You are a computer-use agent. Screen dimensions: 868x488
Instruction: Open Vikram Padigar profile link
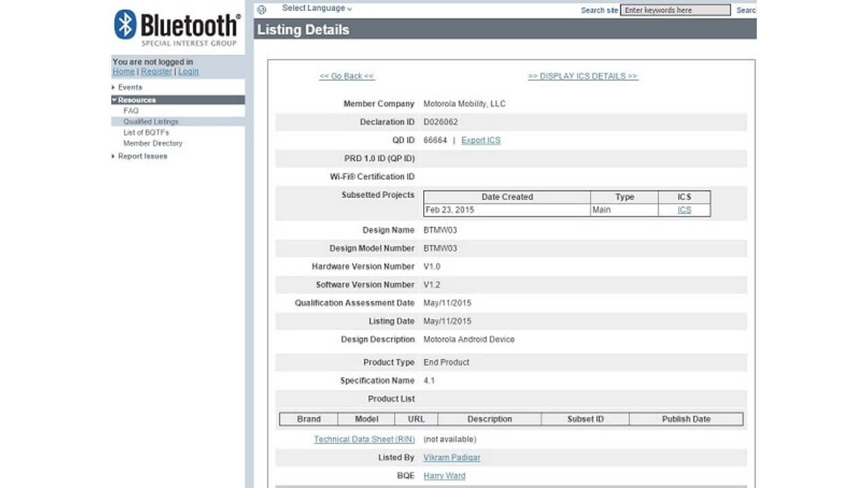452,457
